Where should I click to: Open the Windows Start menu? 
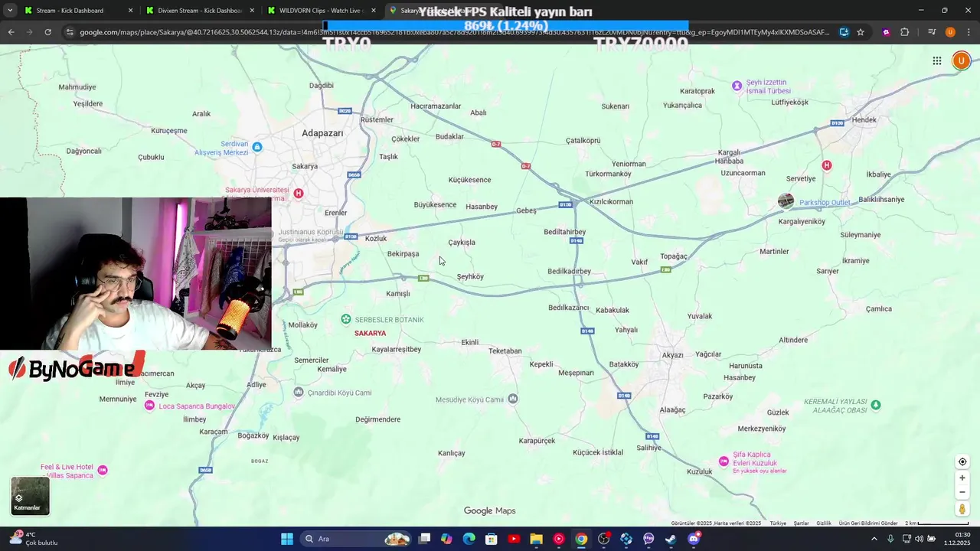(287, 539)
